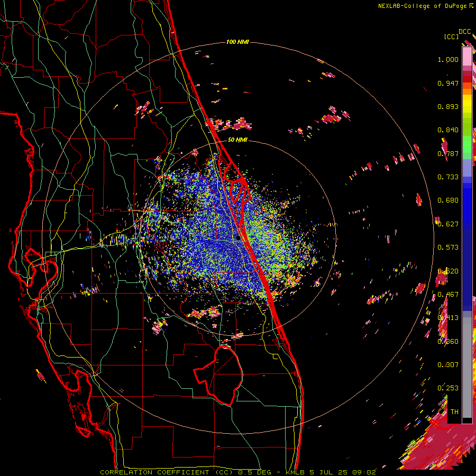Click the '0.5 DEG' elevation text
This screenshot has width=476, height=476.
coord(255,472)
